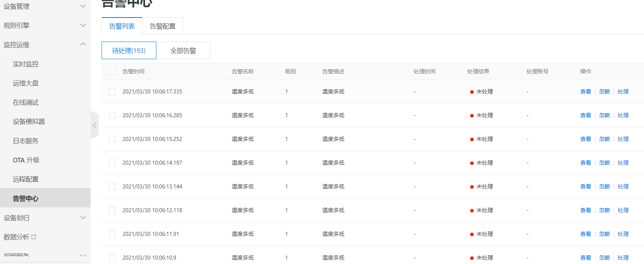Click 查看 for the 10:06:10.9 alarm
644x264 pixels.
[586, 258]
